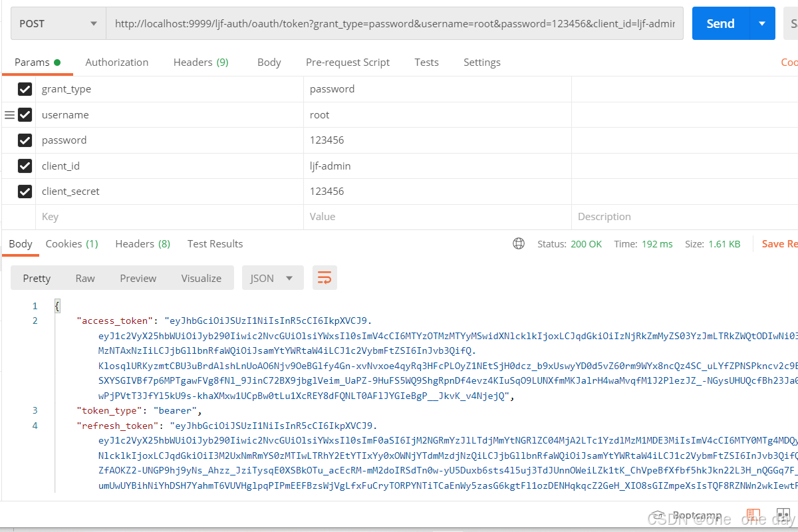This screenshot has width=798, height=532.
Task: View the response in Raw mode
Action: coord(85,277)
